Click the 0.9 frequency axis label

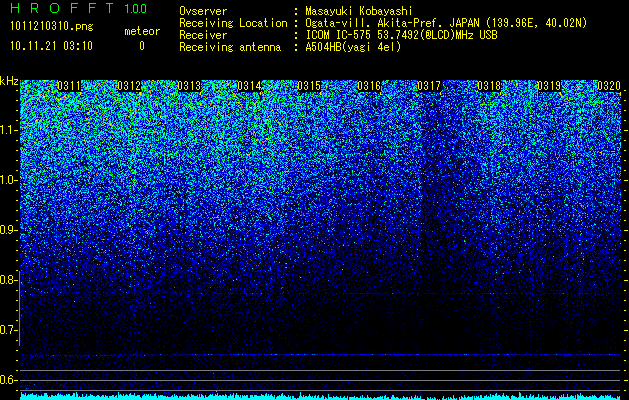[7, 230]
